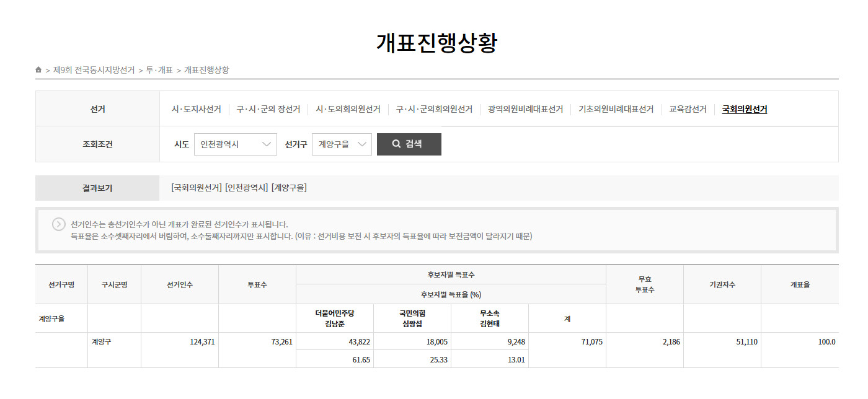The width and height of the screenshot is (868, 399).
Task: Click the 개표진행상황 page title
Action: pos(436,43)
